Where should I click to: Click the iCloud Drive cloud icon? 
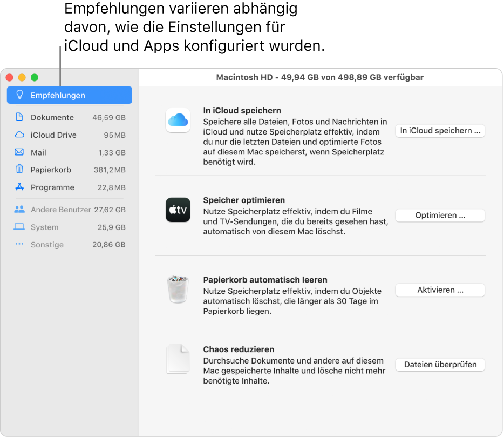(x=19, y=135)
